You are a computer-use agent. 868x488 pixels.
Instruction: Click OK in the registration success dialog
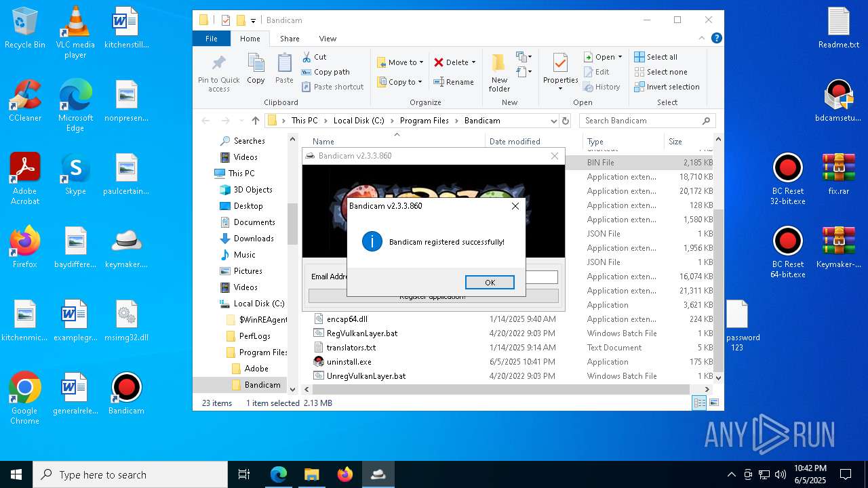coord(490,283)
